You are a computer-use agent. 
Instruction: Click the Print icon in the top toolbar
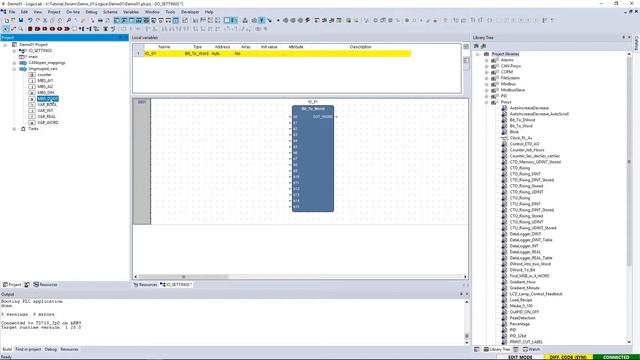click(x=100, y=20)
